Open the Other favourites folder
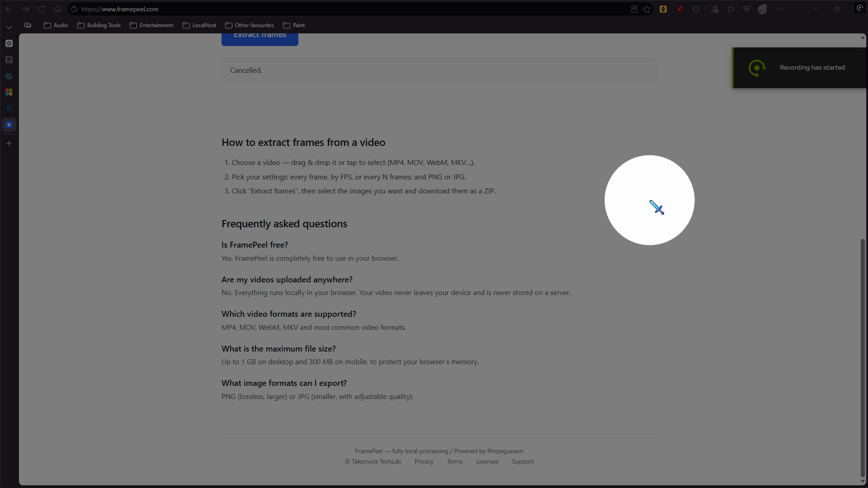Viewport: 868px width, 488px height. tap(250, 25)
